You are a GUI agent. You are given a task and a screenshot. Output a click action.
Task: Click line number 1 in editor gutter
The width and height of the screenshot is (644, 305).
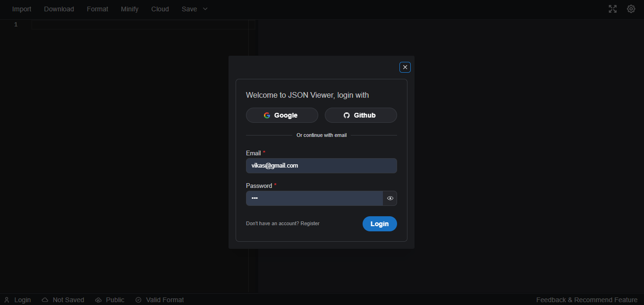(16, 25)
